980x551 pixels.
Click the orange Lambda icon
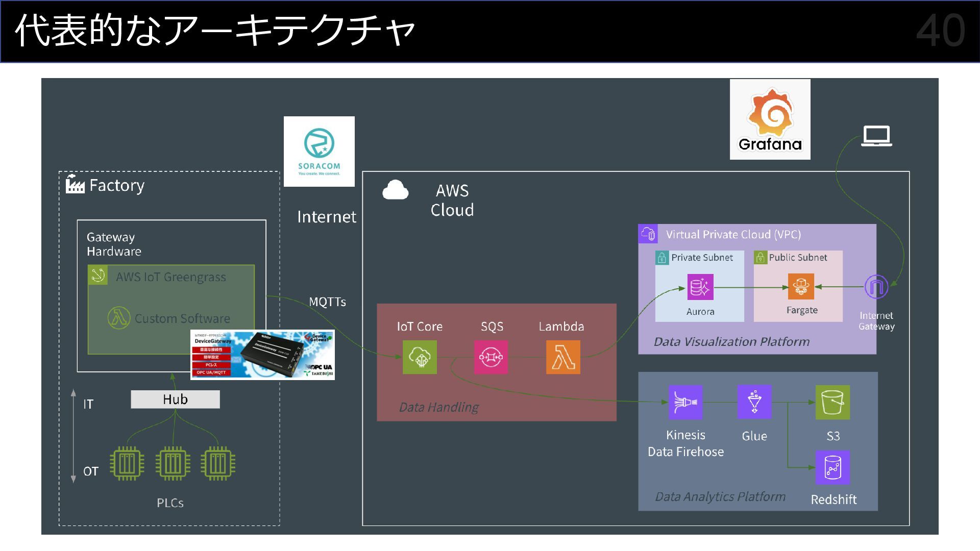pyautogui.click(x=563, y=357)
